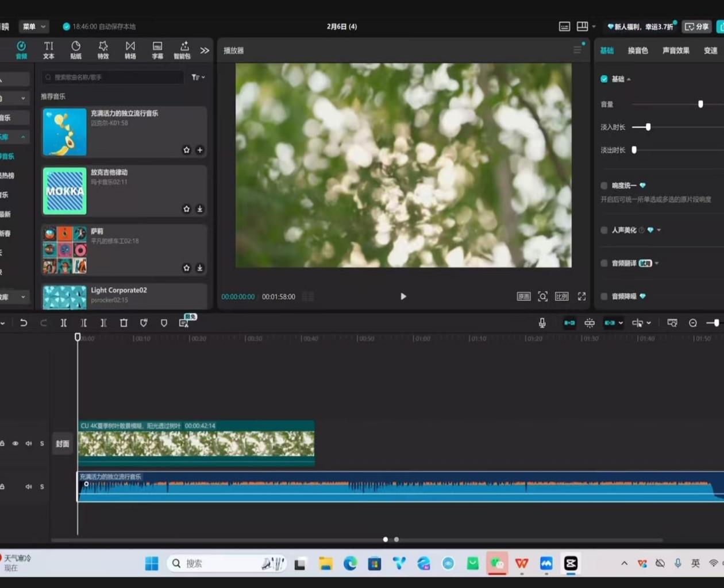The width and height of the screenshot is (724, 588).
Task: Enter fullscreen preview in player
Action: (581, 296)
